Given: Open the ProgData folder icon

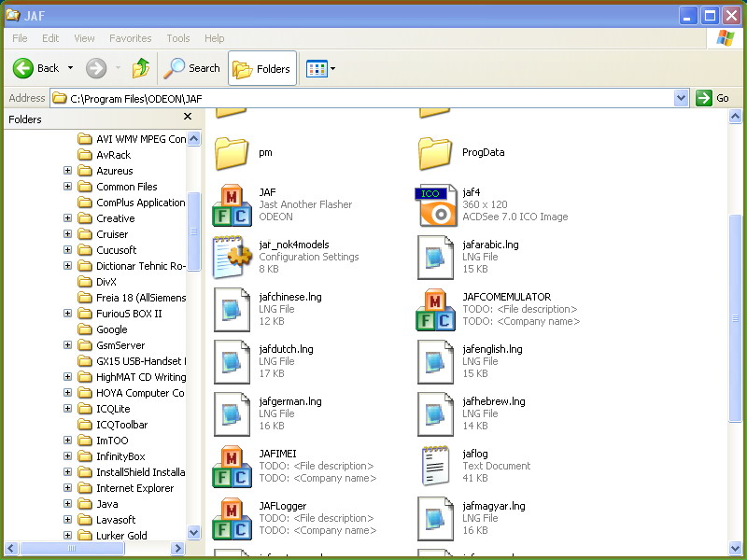Looking at the screenshot, I should point(435,153).
